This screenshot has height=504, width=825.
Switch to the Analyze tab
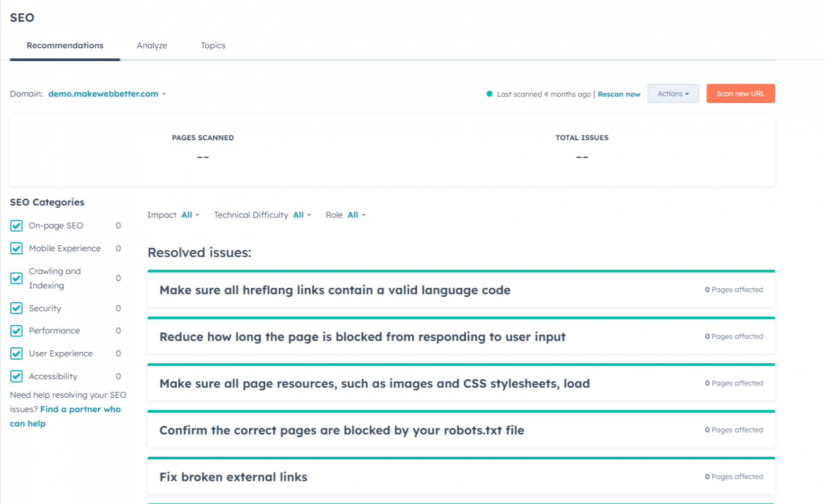coord(152,46)
